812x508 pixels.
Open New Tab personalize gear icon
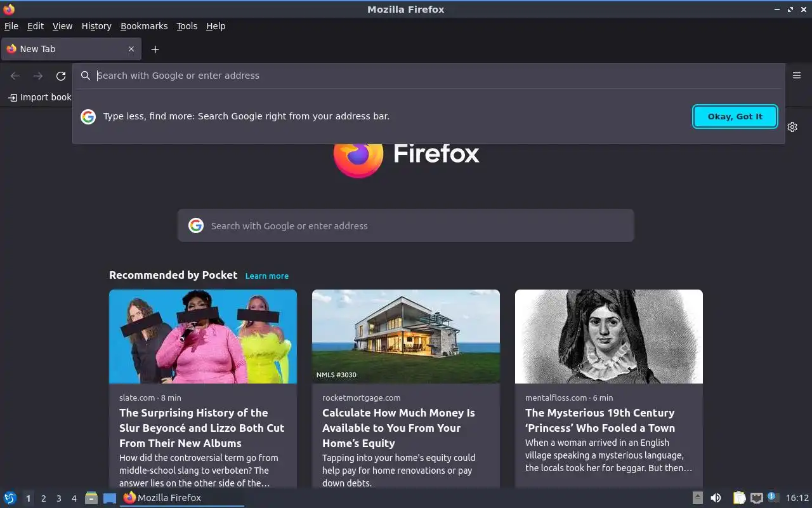coord(792,127)
